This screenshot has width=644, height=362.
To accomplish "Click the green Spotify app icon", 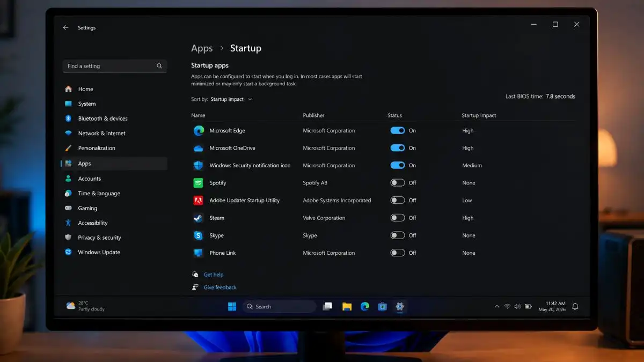I will [x=199, y=183].
